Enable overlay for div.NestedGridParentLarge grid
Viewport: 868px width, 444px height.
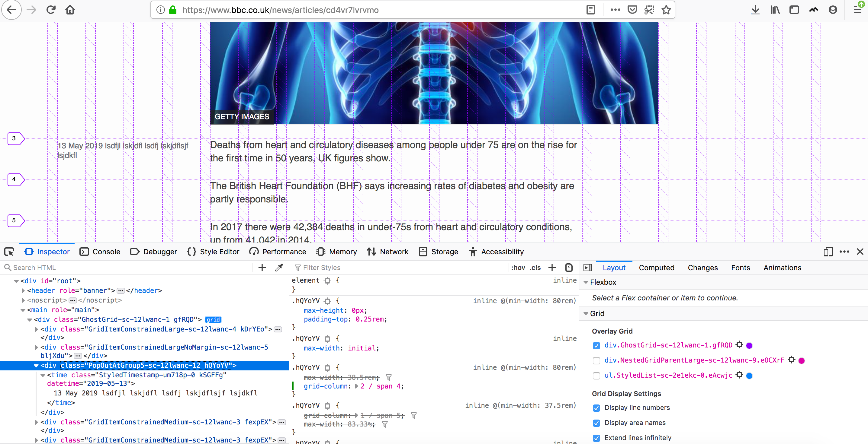pos(596,360)
